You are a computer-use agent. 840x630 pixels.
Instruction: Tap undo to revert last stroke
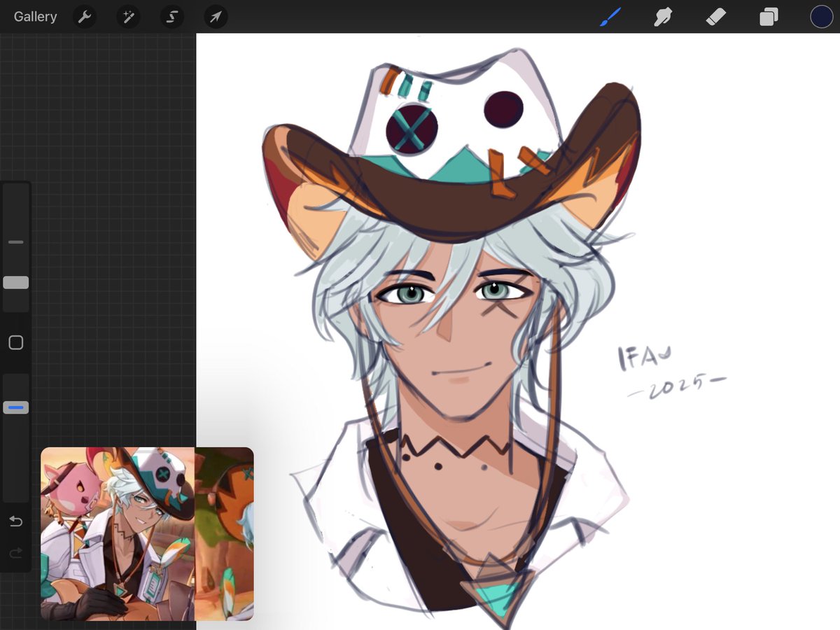[x=15, y=521]
